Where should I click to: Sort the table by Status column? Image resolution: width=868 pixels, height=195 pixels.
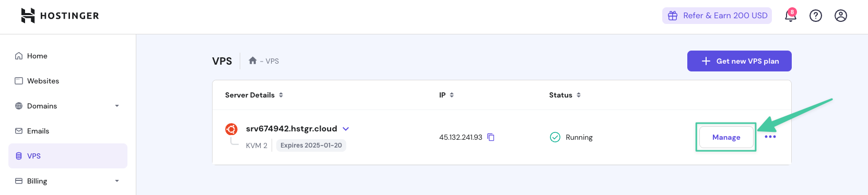pos(565,95)
